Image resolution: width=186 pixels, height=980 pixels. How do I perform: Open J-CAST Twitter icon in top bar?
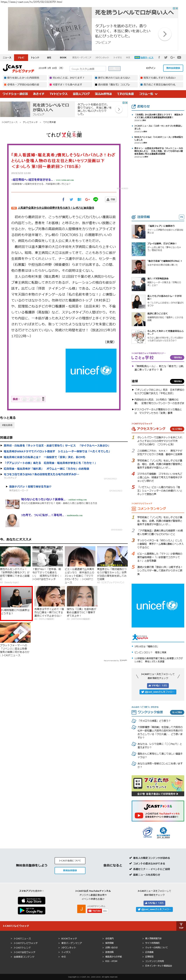coord(166,57)
